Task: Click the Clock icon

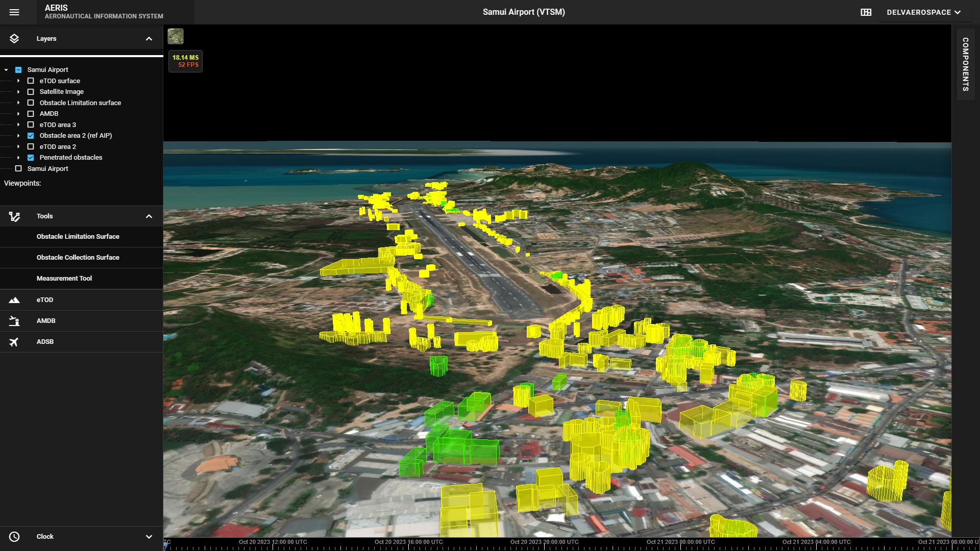Action: click(x=14, y=537)
